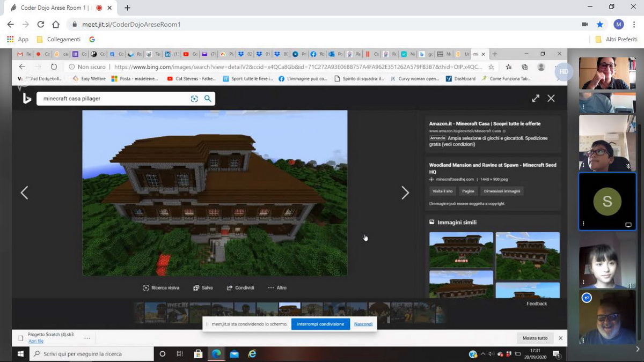The height and width of the screenshot is (362, 644).
Task: Click the shared Edge window's back arrow
Action: tap(22, 67)
